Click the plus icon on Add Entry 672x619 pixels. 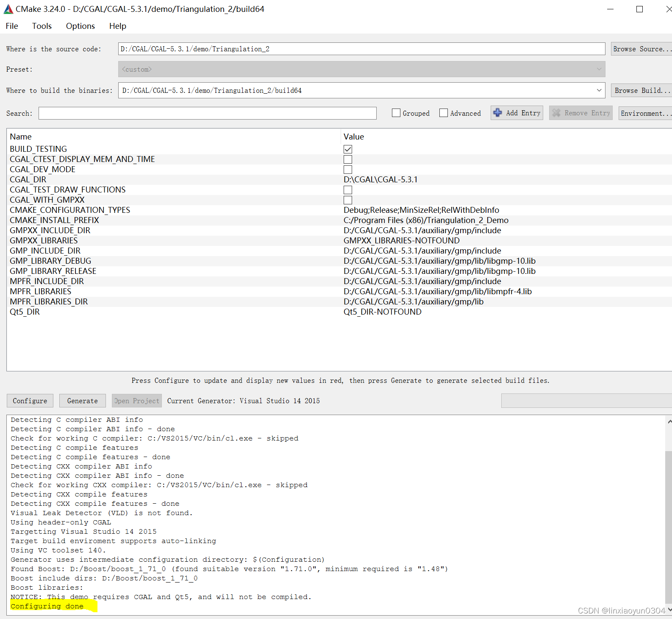click(498, 113)
